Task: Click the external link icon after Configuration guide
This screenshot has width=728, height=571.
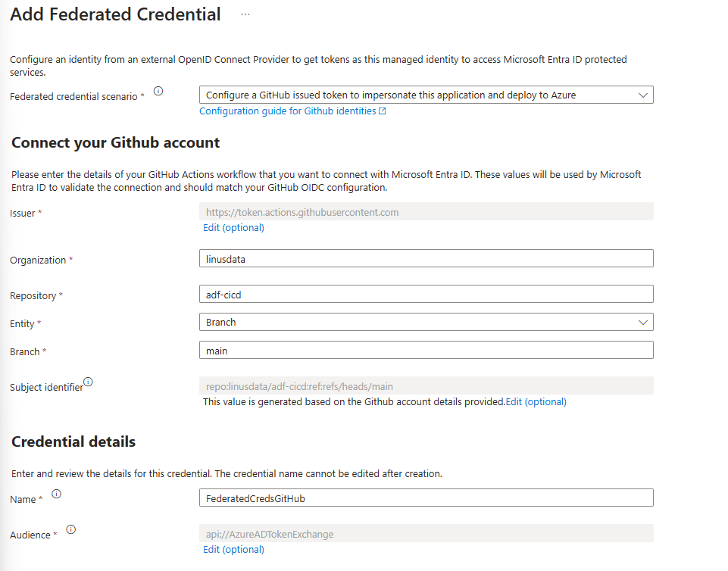Action: click(x=383, y=111)
